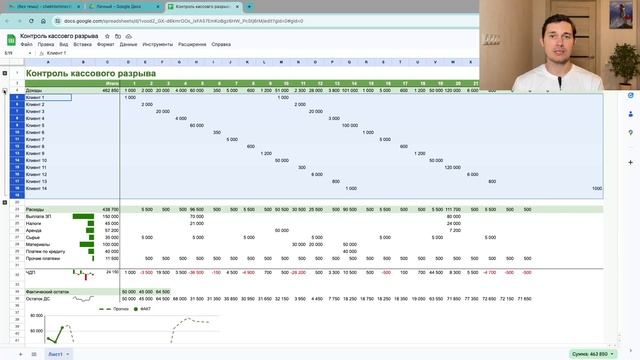Viewport: 640px width, 360px height.
Task: Reload the page with the refresh icon
Action: tap(31, 21)
